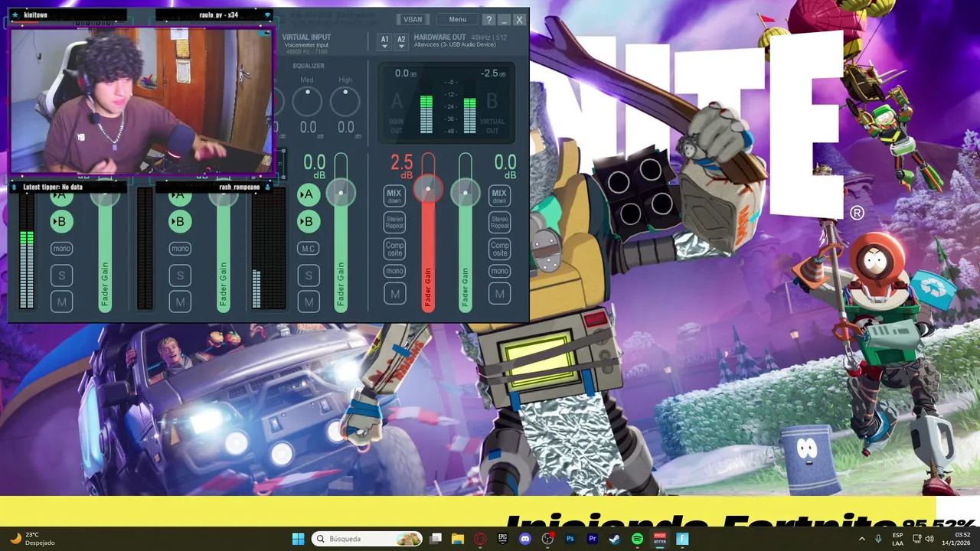Open the weather widget showing 23°C
The width and height of the screenshot is (980, 551).
click(32, 539)
